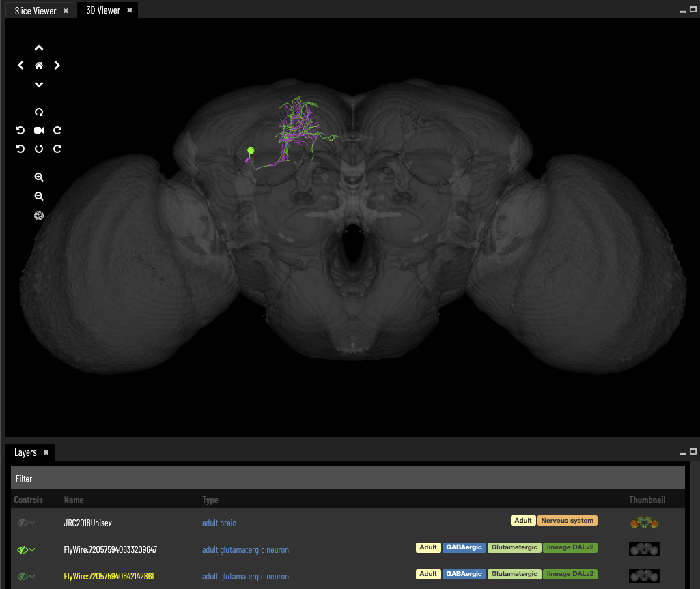
Task: Switch to the Slice Viewer tab
Action: tap(36, 11)
